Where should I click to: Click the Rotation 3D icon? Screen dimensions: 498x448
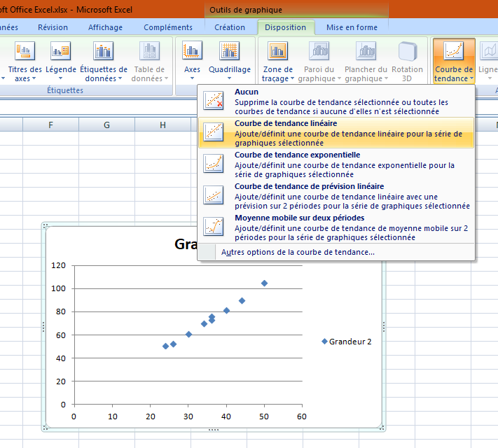(x=408, y=51)
